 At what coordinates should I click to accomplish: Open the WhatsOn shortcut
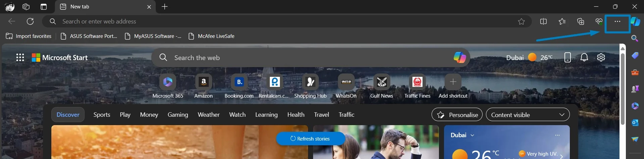pyautogui.click(x=346, y=86)
